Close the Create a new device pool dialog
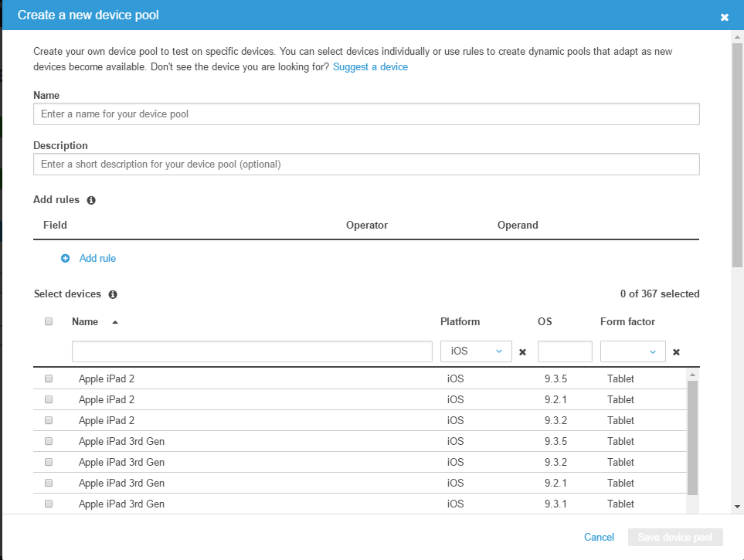The width and height of the screenshot is (744, 560). (x=725, y=17)
